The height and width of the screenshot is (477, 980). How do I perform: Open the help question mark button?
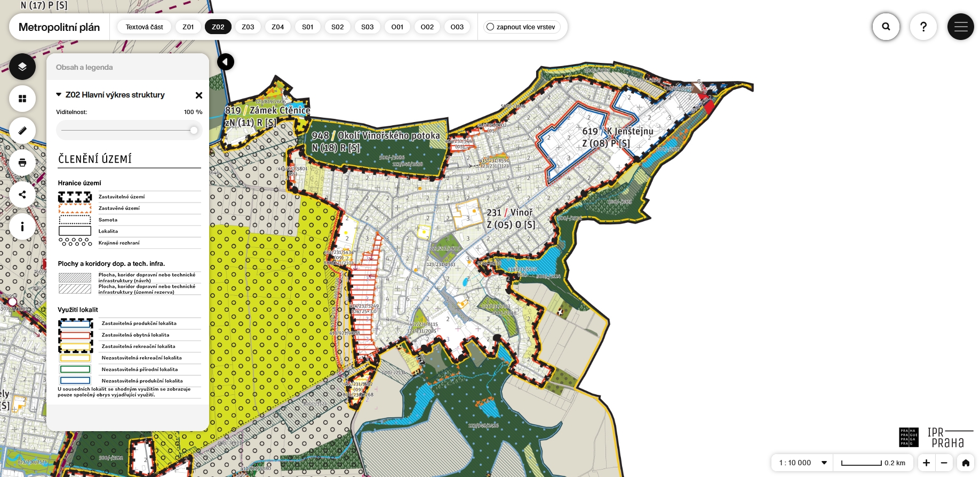click(923, 27)
